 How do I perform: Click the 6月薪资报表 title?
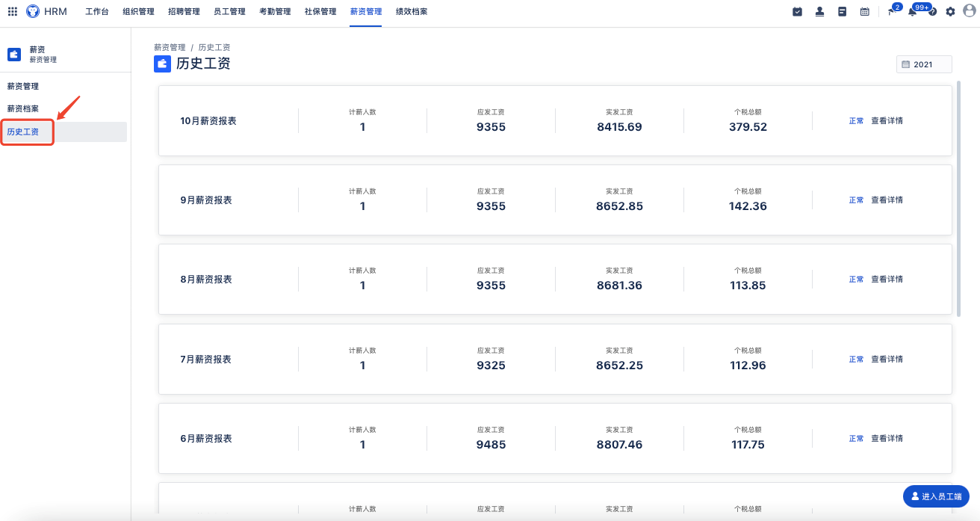[206, 438]
